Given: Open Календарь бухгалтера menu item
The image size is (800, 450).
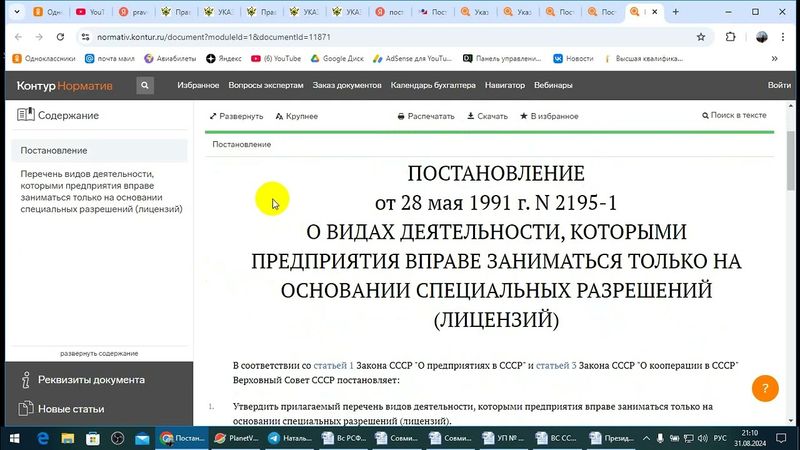Looking at the screenshot, I should tap(433, 85).
